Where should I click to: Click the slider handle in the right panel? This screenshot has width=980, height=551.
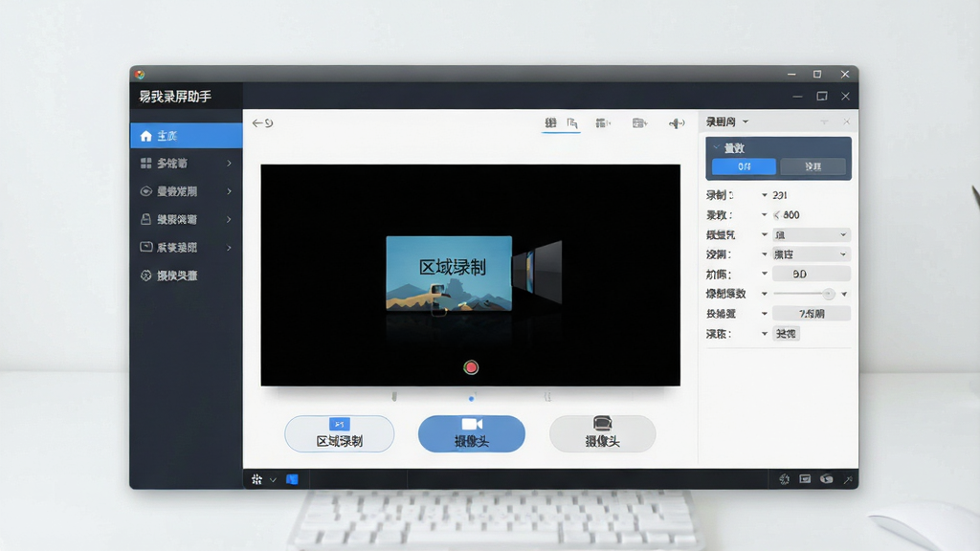pyautogui.click(x=828, y=294)
